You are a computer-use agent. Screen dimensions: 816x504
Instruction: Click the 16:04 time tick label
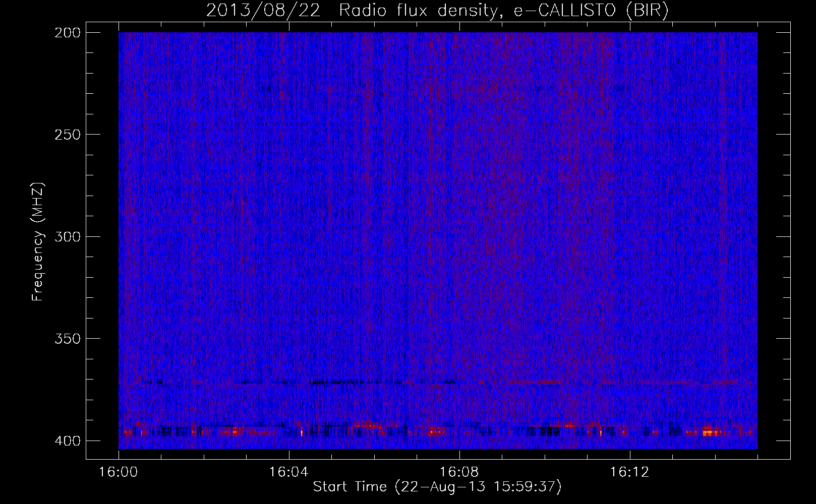[288, 472]
